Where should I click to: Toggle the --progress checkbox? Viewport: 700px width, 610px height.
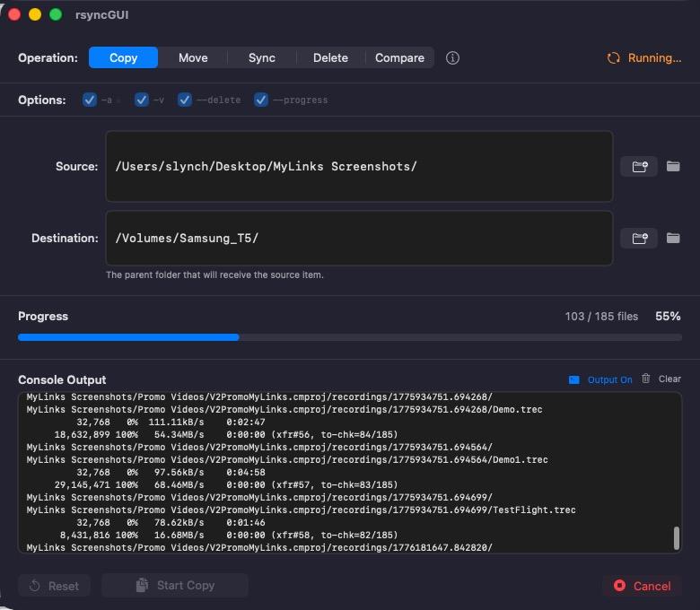(261, 100)
